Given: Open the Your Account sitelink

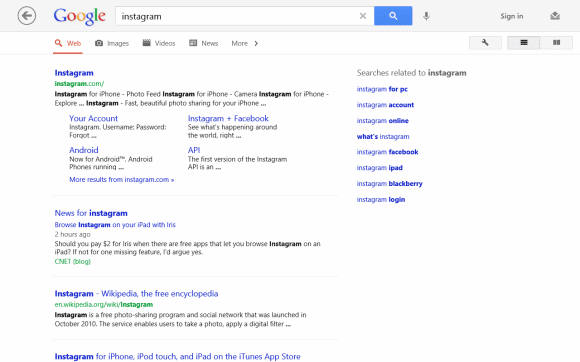Looking at the screenshot, I should coord(94,118).
